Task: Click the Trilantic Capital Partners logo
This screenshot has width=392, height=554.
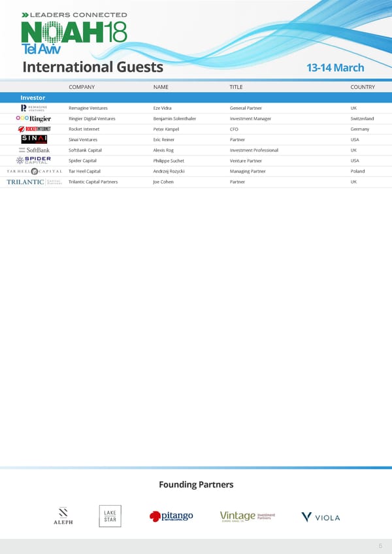Action: [x=34, y=182]
